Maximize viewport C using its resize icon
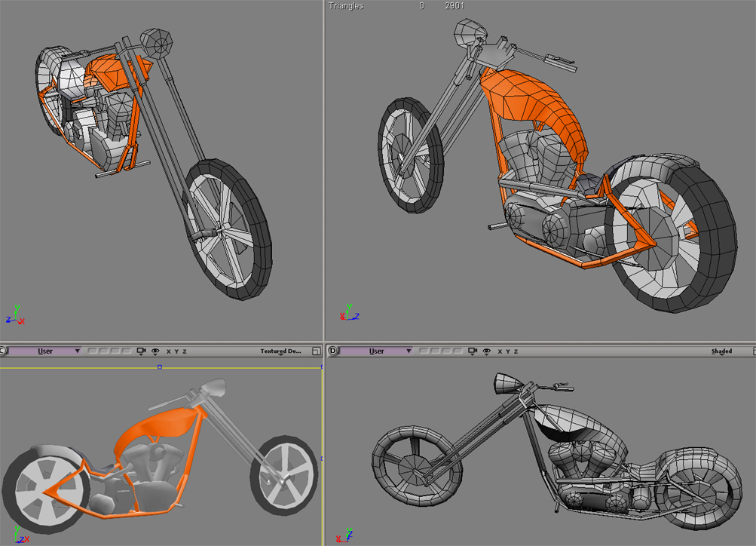The width and height of the screenshot is (756, 546). (316, 351)
